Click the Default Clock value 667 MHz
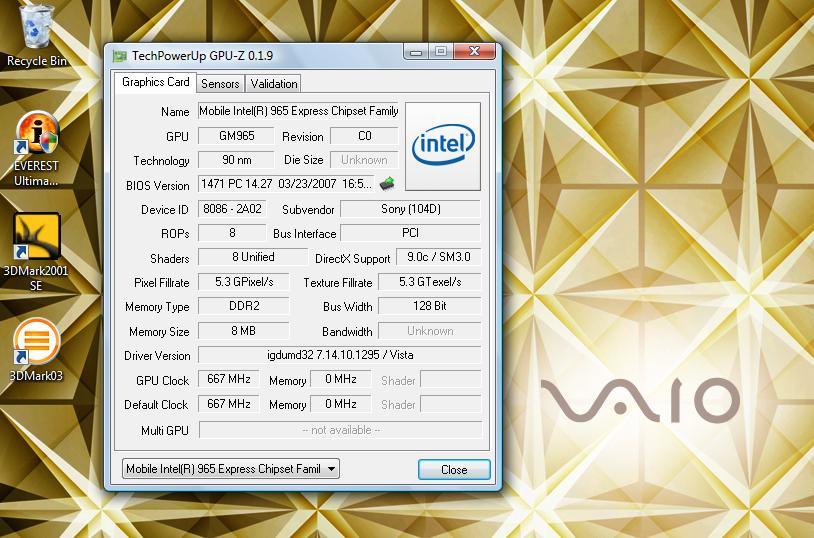 228,404
